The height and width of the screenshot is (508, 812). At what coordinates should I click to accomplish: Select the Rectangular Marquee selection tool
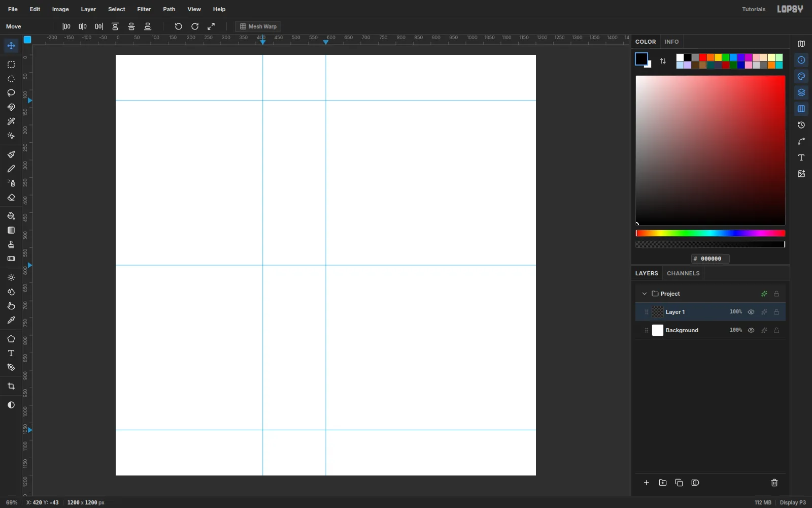click(11, 65)
